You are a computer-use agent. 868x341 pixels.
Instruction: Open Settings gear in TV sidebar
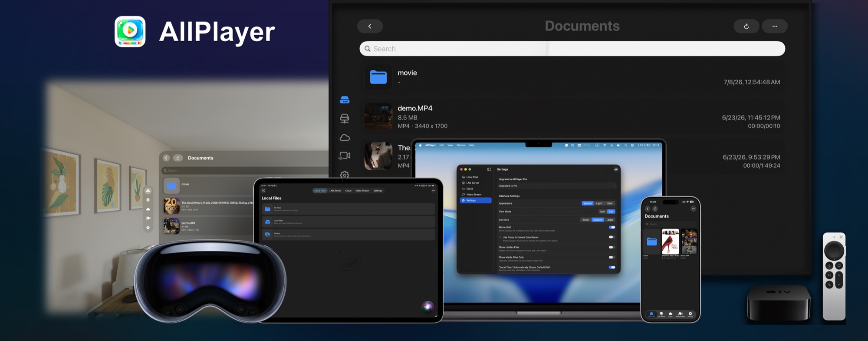pyautogui.click(x=345, y=174)
